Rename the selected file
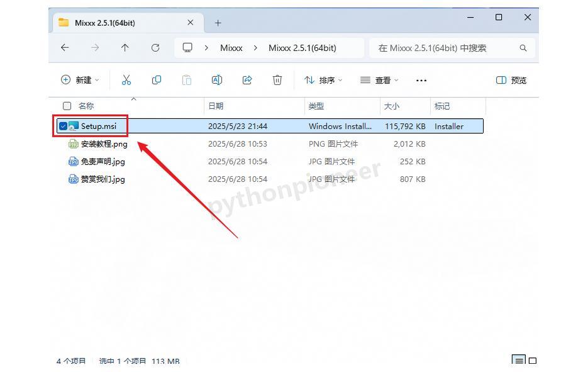The height and width of the screenshot is (372, 588). pyautogui.click(x=217, y=80)
